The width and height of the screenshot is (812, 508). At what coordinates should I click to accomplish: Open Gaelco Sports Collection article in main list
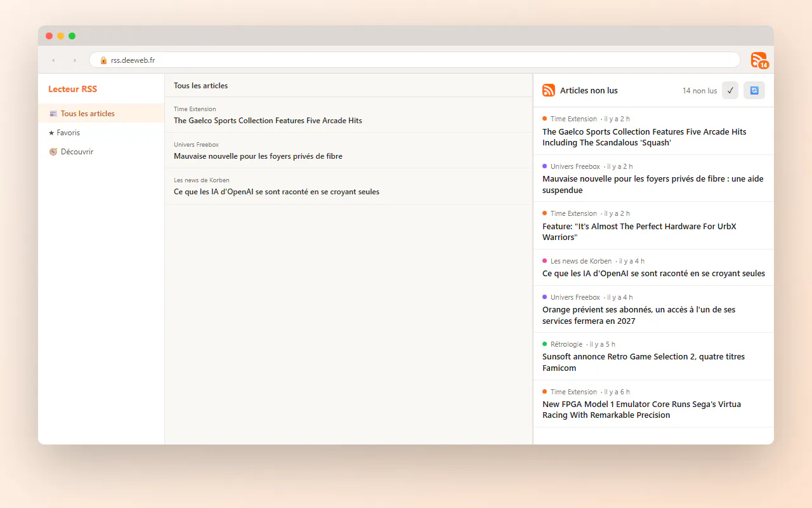tap(348, 115)
